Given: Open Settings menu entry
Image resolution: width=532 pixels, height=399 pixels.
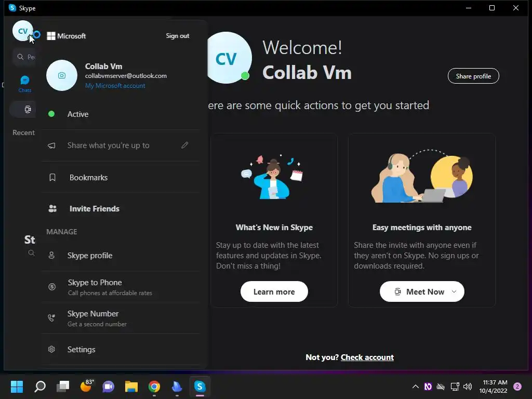Looking at the screenshot, I should click(121, 349).
